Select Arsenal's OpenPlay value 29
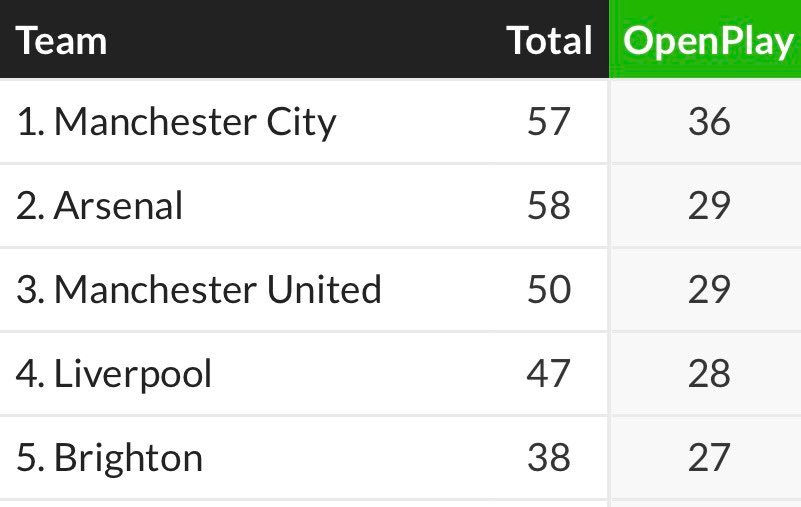This screenshot has width=801, height=507. 709,206
